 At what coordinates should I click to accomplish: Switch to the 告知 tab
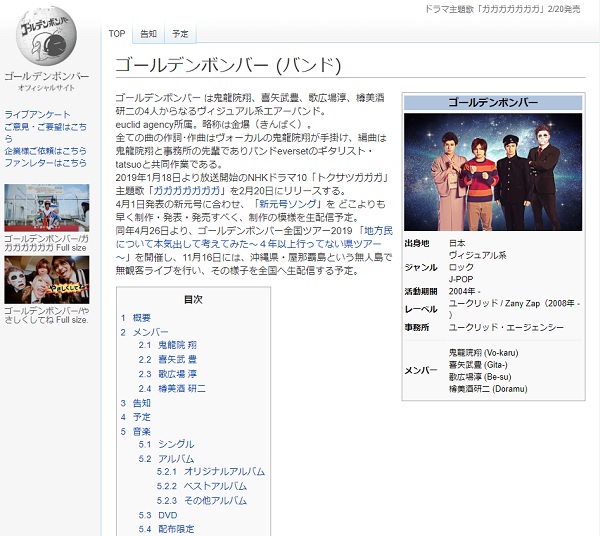point(148,33)
